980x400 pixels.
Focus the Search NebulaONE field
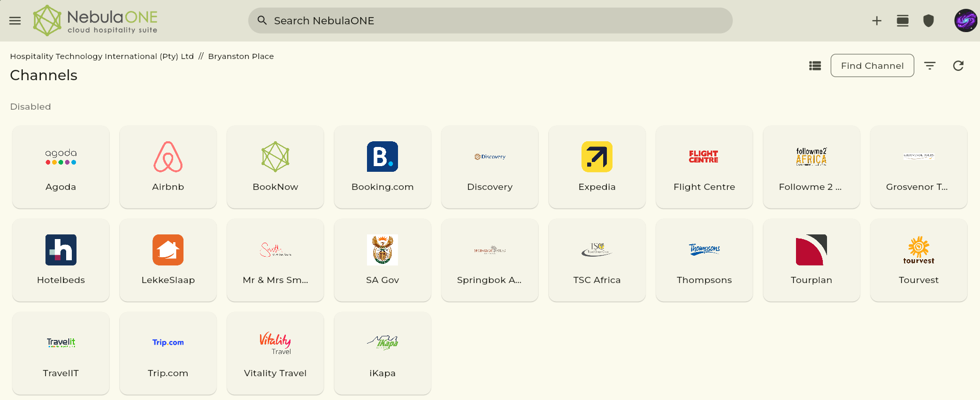coord(490,21)
